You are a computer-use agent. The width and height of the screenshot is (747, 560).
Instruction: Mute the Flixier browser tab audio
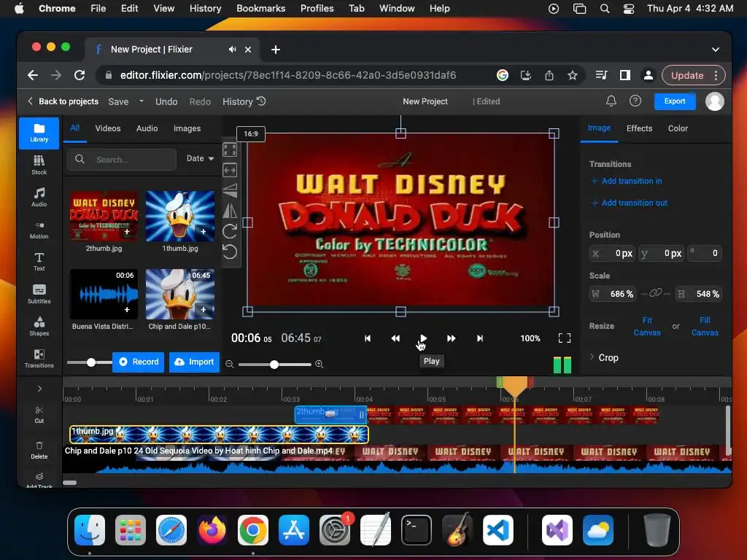(x=232, y=49)
